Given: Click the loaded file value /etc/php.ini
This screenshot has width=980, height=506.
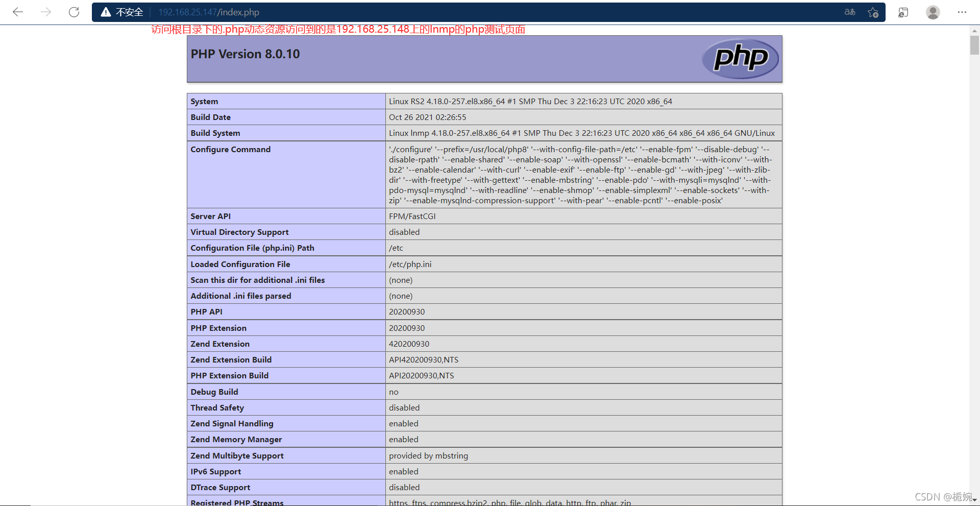Looking at the screenshot, I should coord(410,264).
